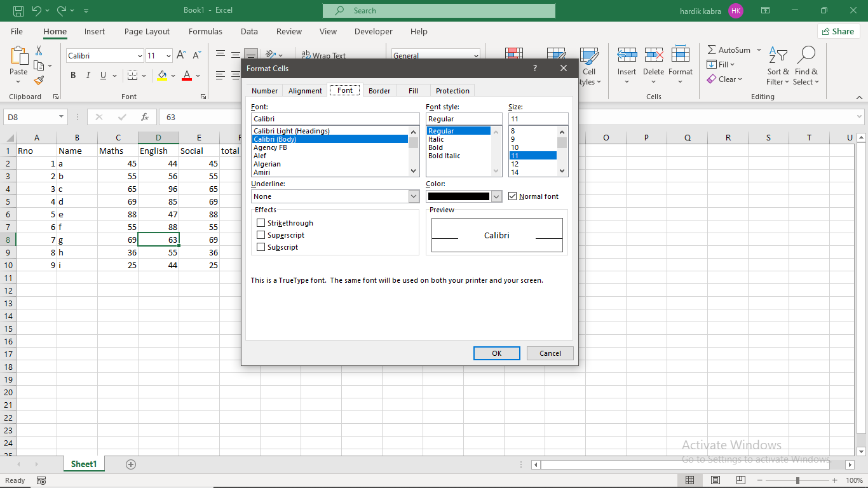The height and width of the screenshot is (488, 868).
Task: Select Bold Italic in Font style list
Action: [444, 156]
